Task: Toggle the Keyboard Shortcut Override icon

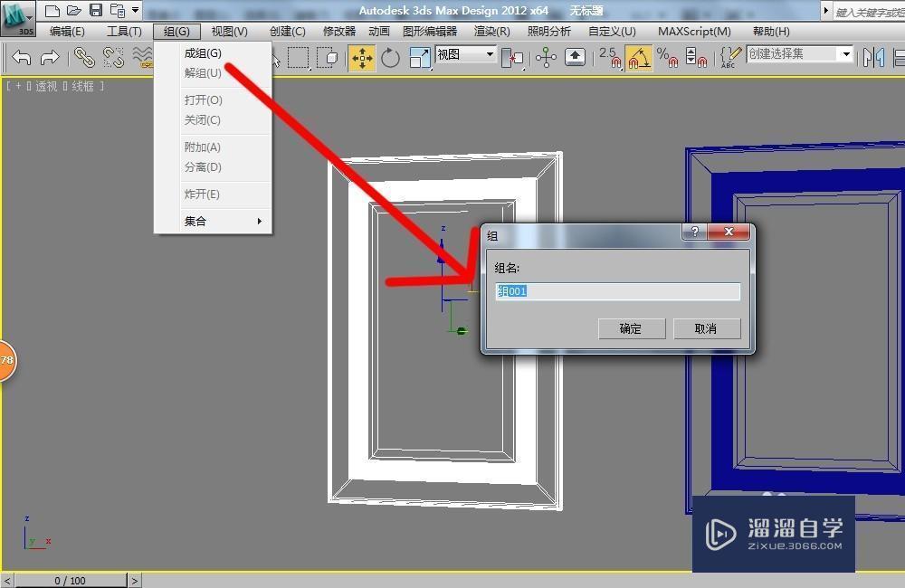Action: (x=575, y=58)
